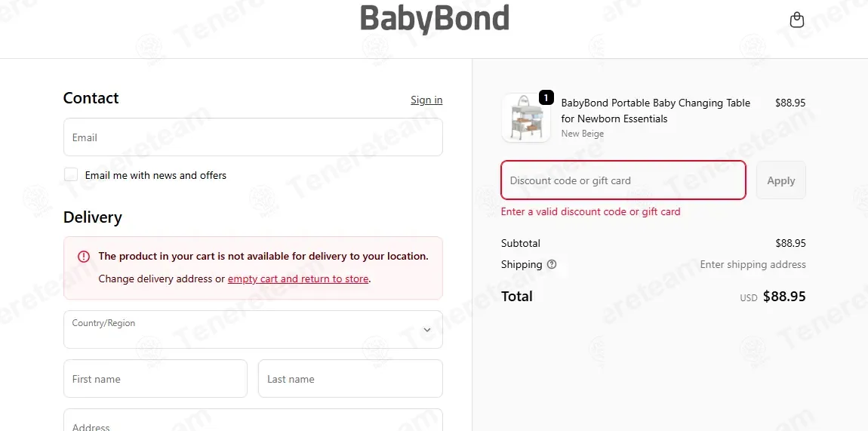Click the Last name field
This screenshot has width=868, height=431.
pos(350,379)
